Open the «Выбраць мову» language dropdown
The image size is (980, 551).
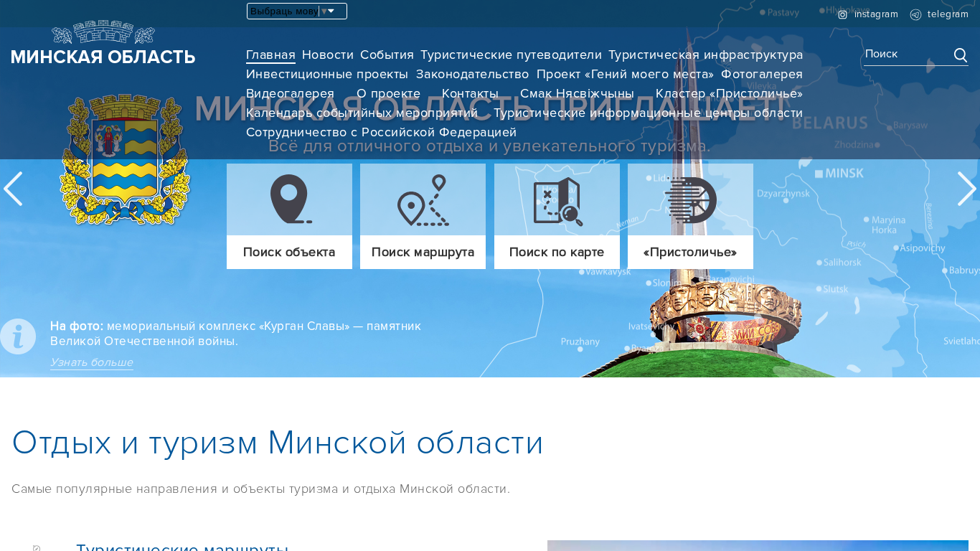tap(297, 11)
